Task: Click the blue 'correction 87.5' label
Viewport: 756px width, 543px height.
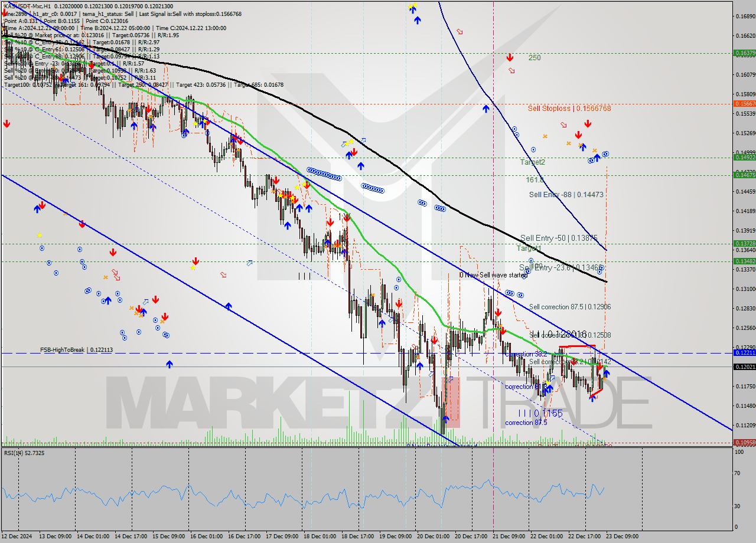Action: tap(526, 423)
